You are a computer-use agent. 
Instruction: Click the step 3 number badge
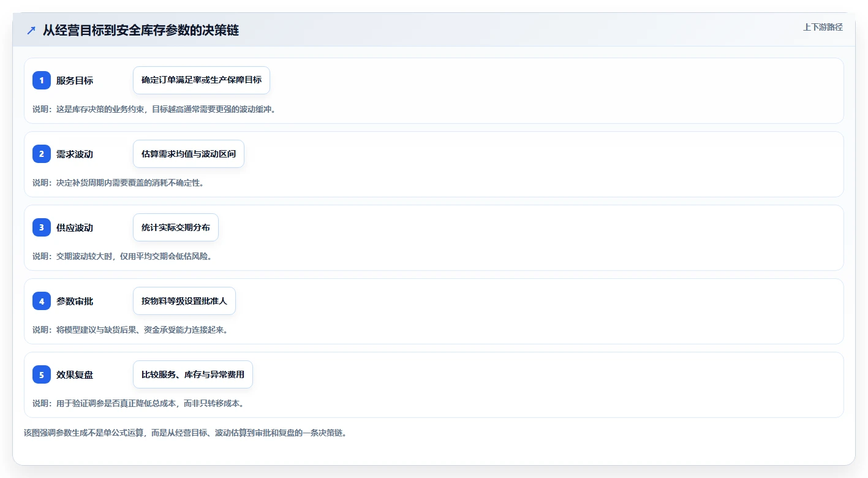(x=42, y=227)
